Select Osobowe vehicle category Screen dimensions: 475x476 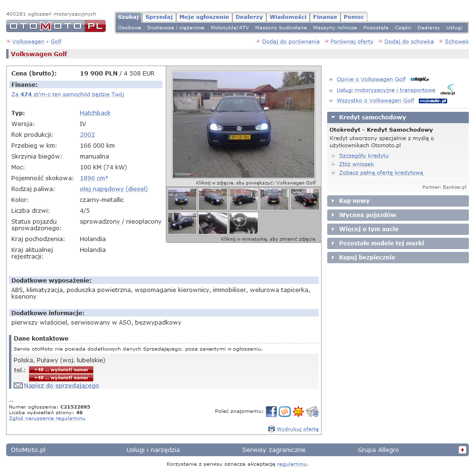pyautogui.click(x=129, y=28)
